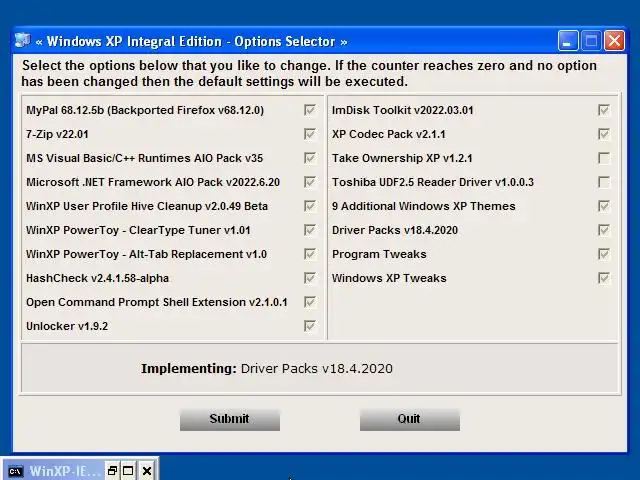
Task: Click the 7-Zip v22.01 label
Action: [57, 134]
